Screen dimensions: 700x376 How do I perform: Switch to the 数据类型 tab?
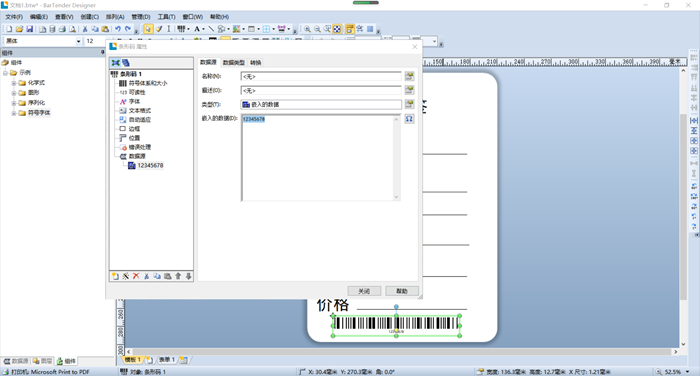pyautogui.click(x=234, y=63)
